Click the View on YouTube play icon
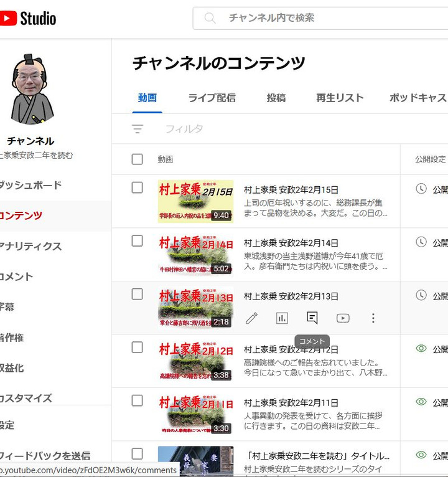This screenshot has height=477, width=448. (343, 318)
